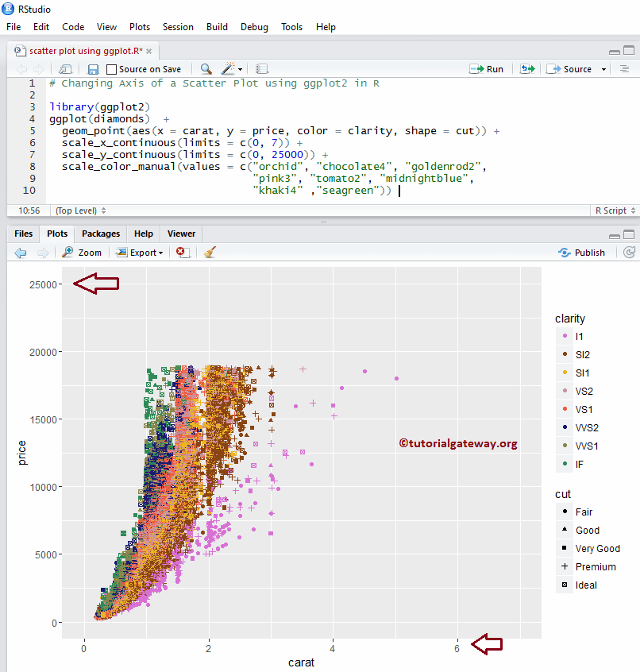640x672 pixels.
Task: Click the price axis title
Action: (x=21, y=453)
